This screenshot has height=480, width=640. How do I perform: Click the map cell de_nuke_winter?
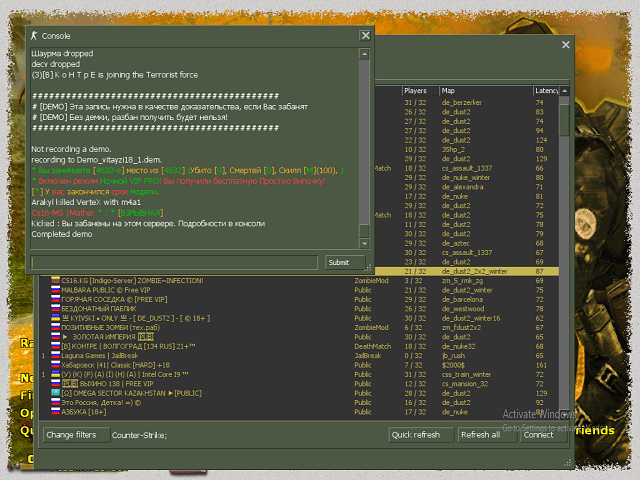(466, 178)
